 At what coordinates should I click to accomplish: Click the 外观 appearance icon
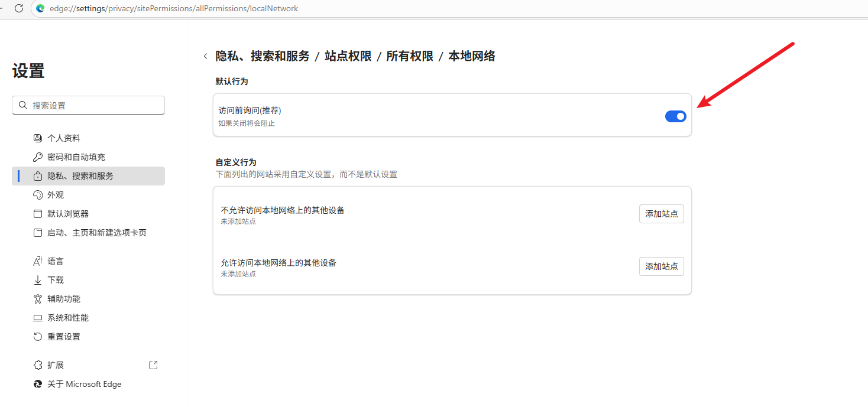pyautogui.click(x=38, y=195)
